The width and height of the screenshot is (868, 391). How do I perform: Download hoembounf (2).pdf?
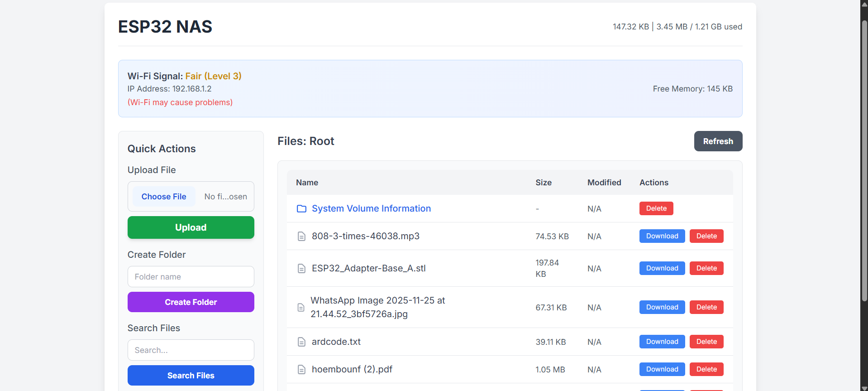point(662,369)
